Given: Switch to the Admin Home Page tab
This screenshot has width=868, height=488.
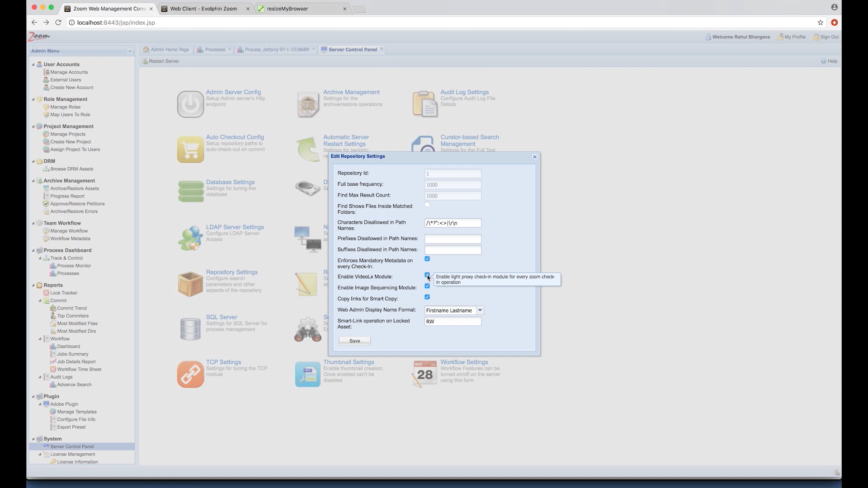Looking at the screenshot, I should 166,50.
